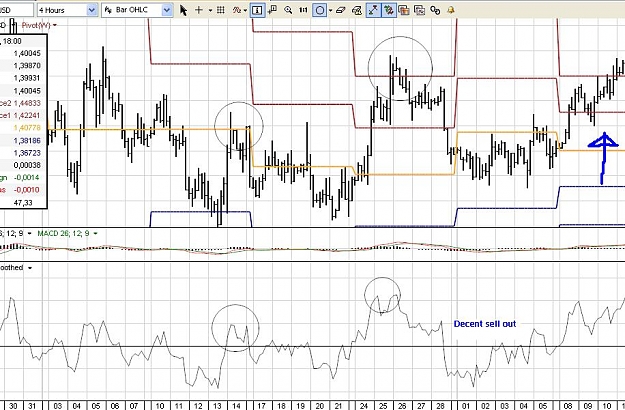Click the alert bell icon

[x=451, y=10]
